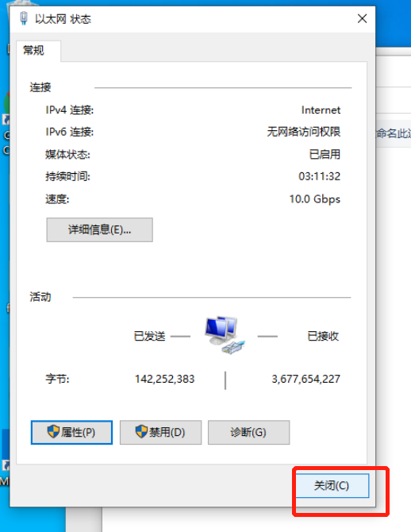Disable adapter with 禁用(D) button

(160, 432)
